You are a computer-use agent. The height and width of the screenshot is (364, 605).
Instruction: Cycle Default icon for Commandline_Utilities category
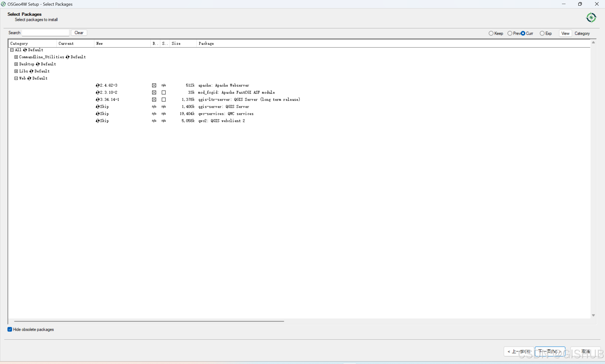point(67,57)
